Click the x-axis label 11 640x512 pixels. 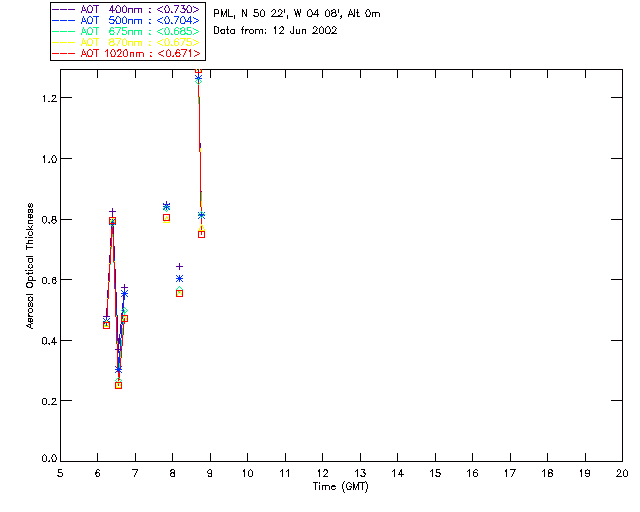coord(285,473)
